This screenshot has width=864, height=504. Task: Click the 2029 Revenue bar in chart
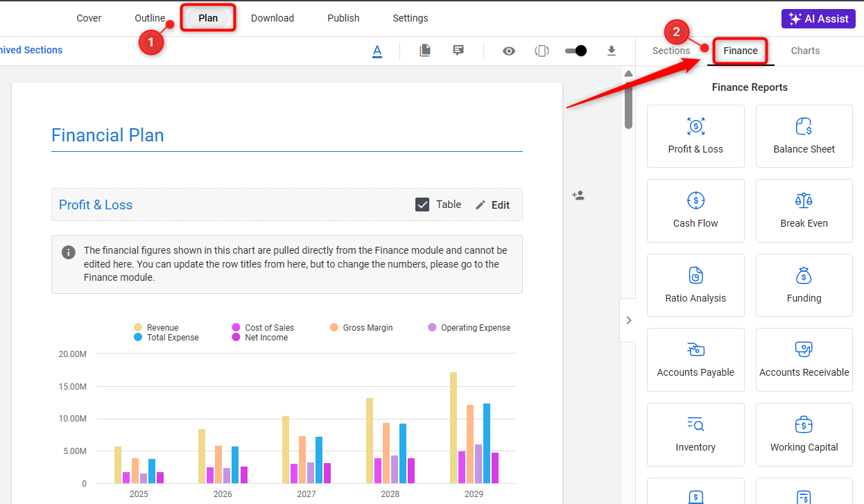coord(453,428)
